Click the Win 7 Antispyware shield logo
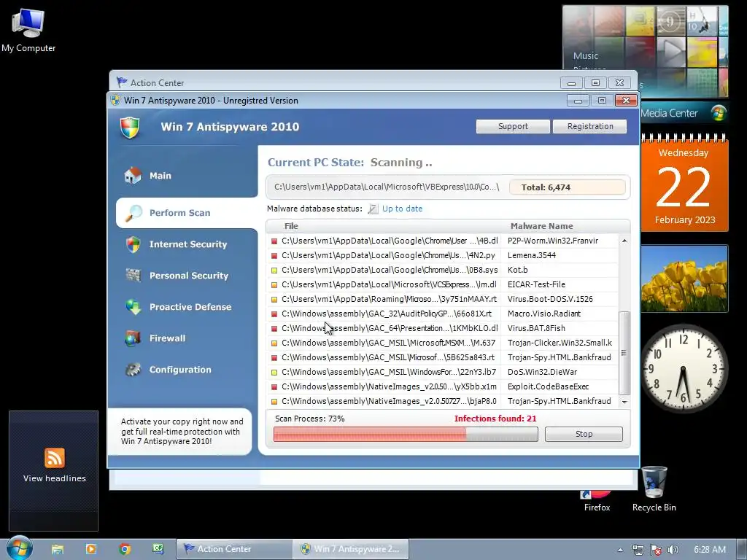The image size is (747, 560). tap(130, 128)
